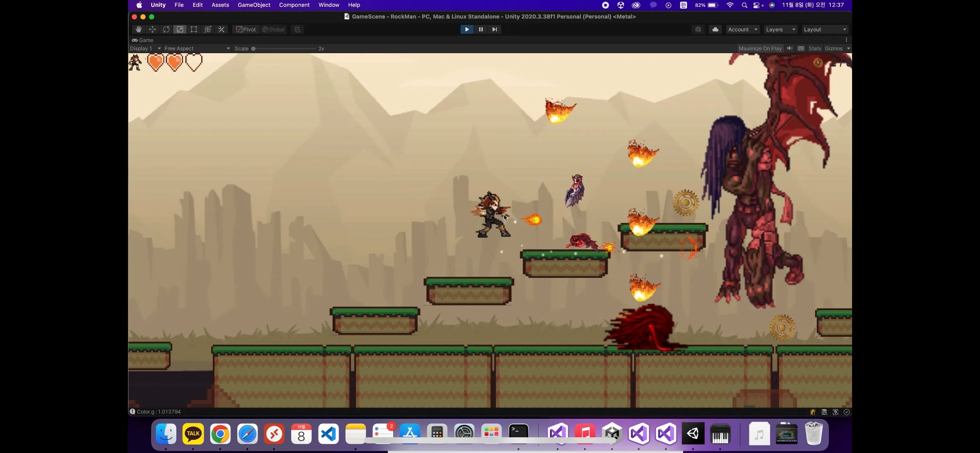
Task: Open the Layers dropdown
Action: tap(780, 29)
